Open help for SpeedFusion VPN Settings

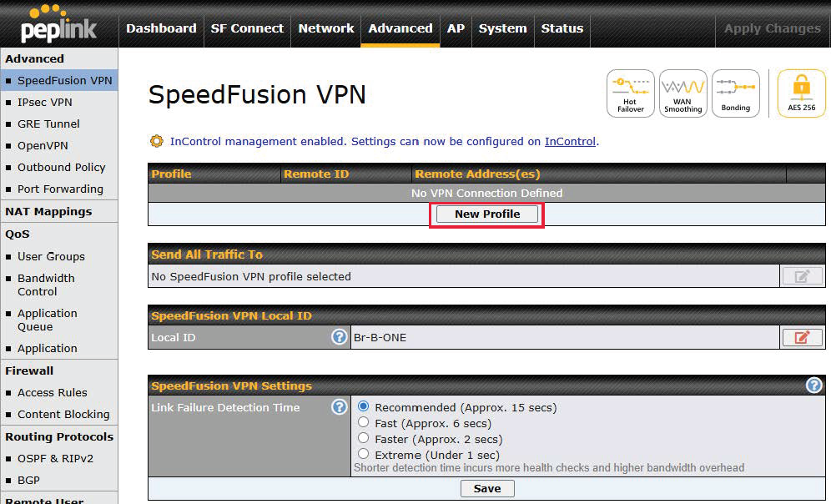pos(813,385)
